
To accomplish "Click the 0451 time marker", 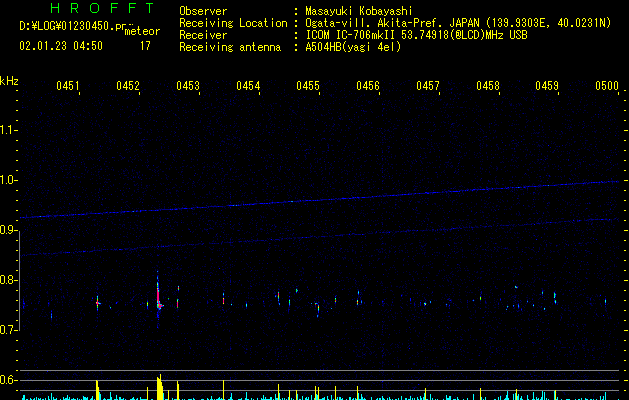I will 68,86.
